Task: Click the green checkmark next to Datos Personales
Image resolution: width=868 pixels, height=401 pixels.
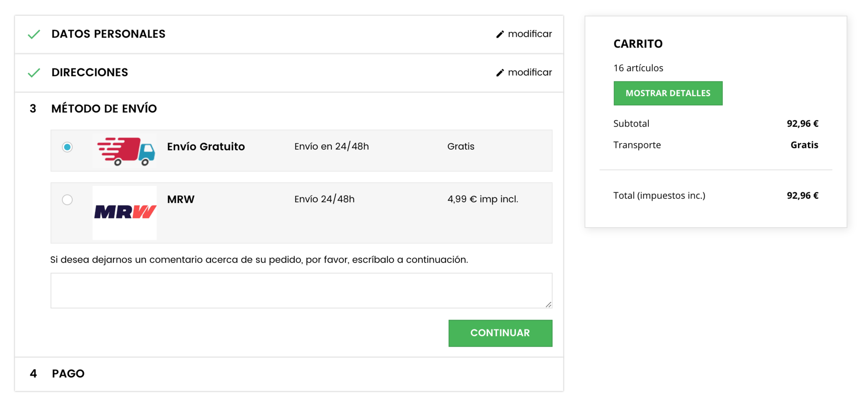Action: tap(34, 34)
